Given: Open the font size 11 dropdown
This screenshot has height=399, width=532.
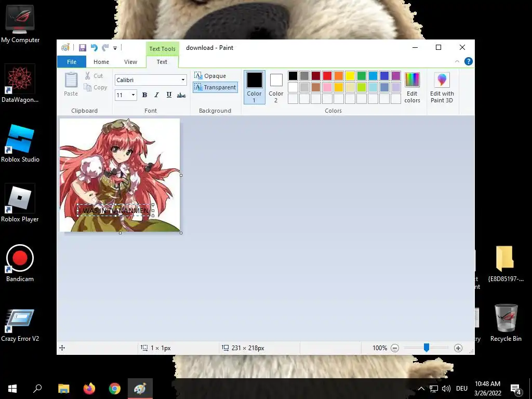Looking at the screenshot, I should pos(134,95).
